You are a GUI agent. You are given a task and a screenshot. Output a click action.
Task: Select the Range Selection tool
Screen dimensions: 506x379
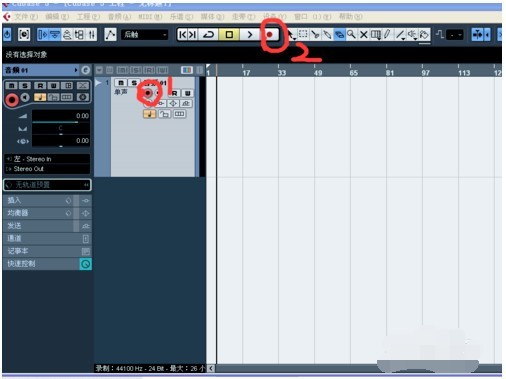coord(303,34)
